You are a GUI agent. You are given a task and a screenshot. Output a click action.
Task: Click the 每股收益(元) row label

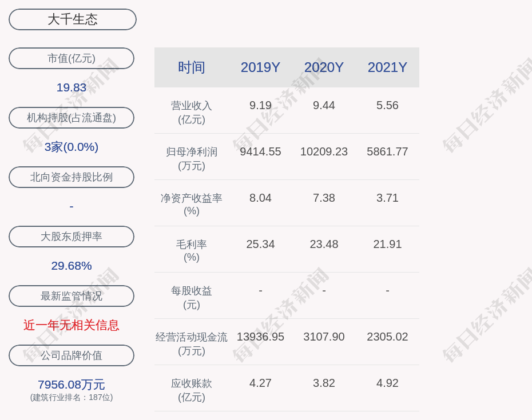(x=192, y=297)
